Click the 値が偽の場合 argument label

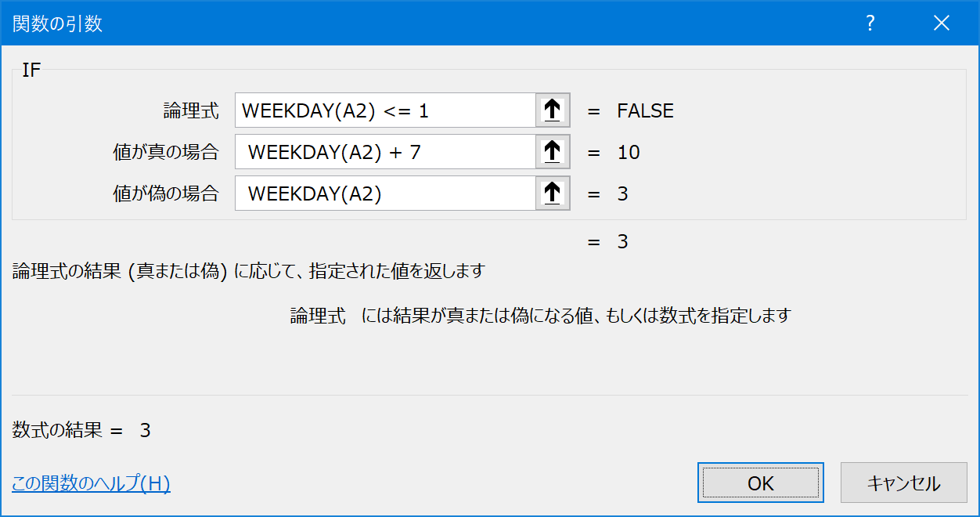tap(166, 193)
